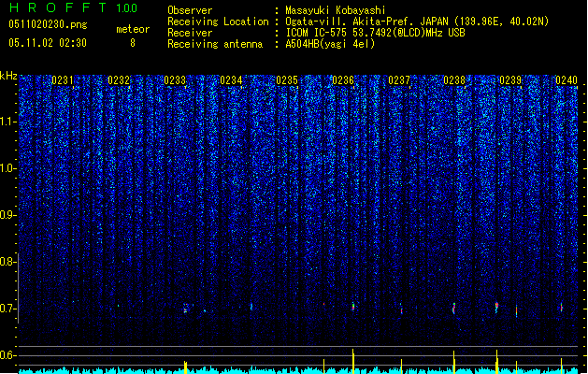Click the bright meteor echo before 0239
This screenshot has width=588, height=374.
[496, 307]
